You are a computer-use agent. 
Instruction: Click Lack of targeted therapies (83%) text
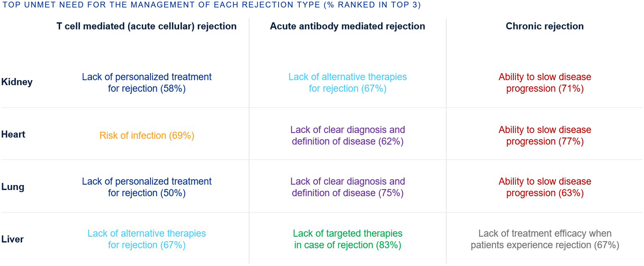pyautogui.click(x=347, y=239)
